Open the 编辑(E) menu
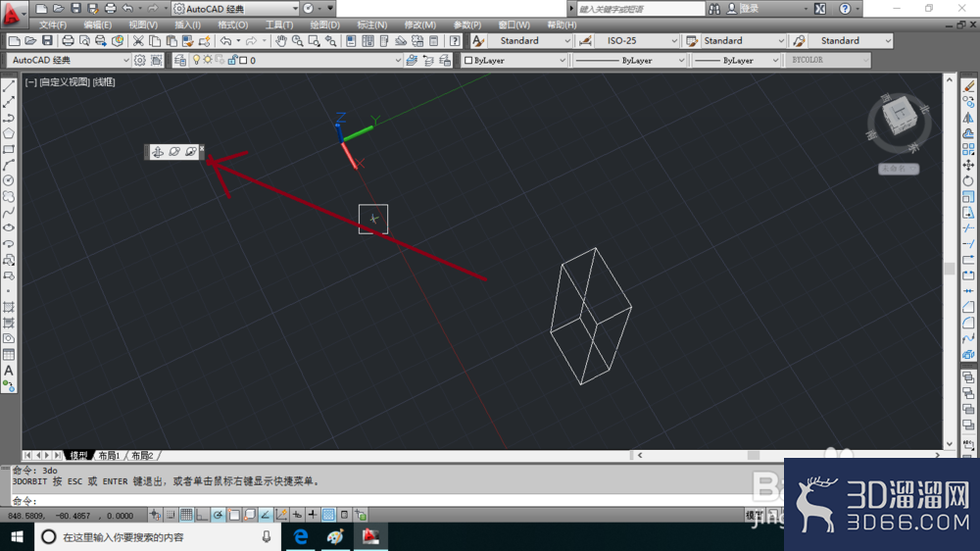Image resolution: width=980 pixels, height=551 pixels. tap(97, 25)
